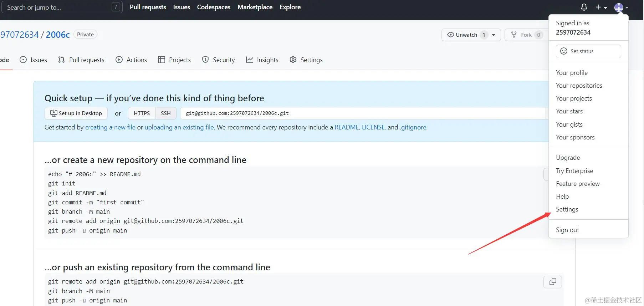The image size is (644, 306).
Task: Focus the Search or jump to field
Action: (x=62, y=7)
